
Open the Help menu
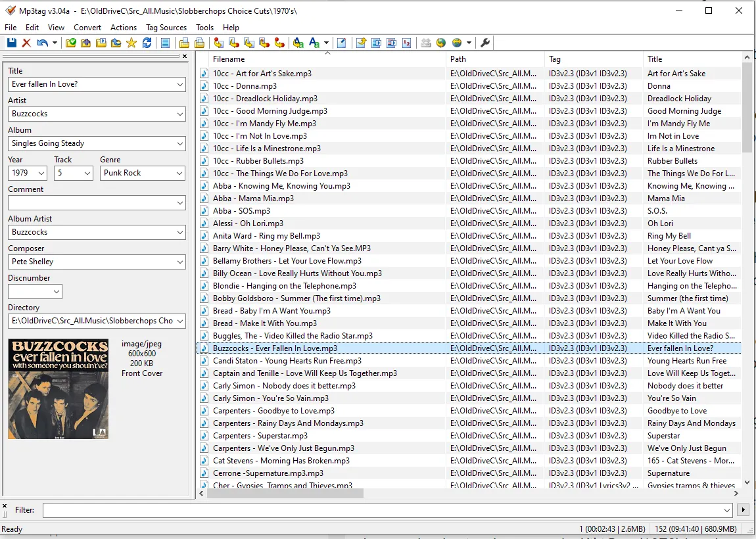(x=231, y=28)
